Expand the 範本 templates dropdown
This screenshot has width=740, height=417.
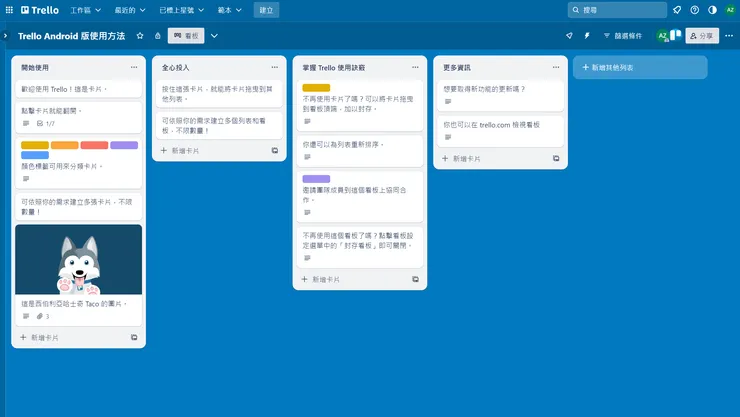(x=229, y=10)
